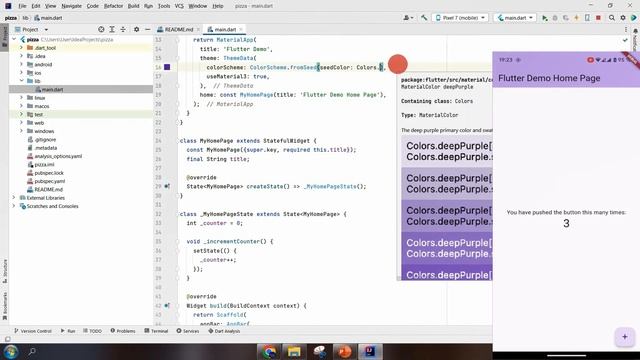640x360 pixels.
Task: Select main.dart in the project tree
Action: (x=52, y=89)
